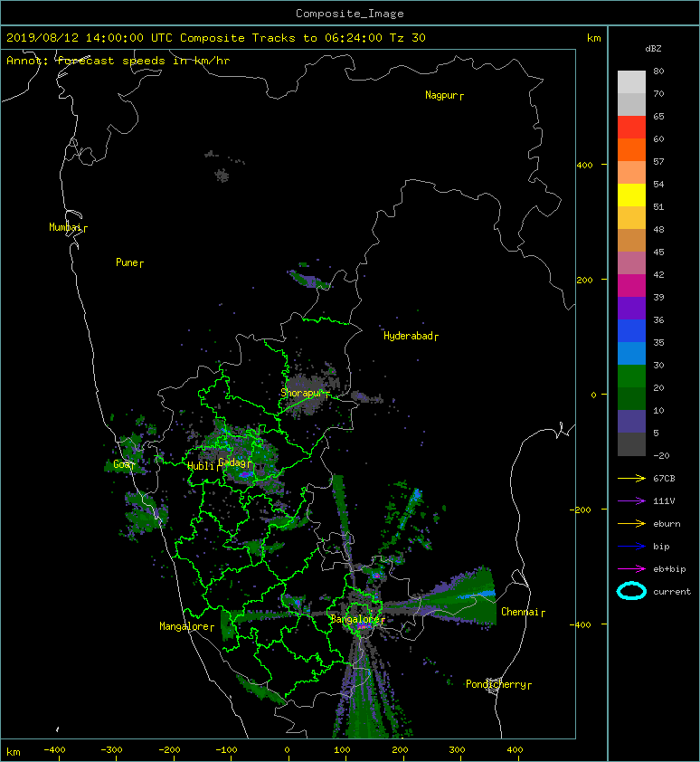This screenshot has height=762, width=700.
Task: Click the blue echo core south of Gadag
Action: (245, 475)
